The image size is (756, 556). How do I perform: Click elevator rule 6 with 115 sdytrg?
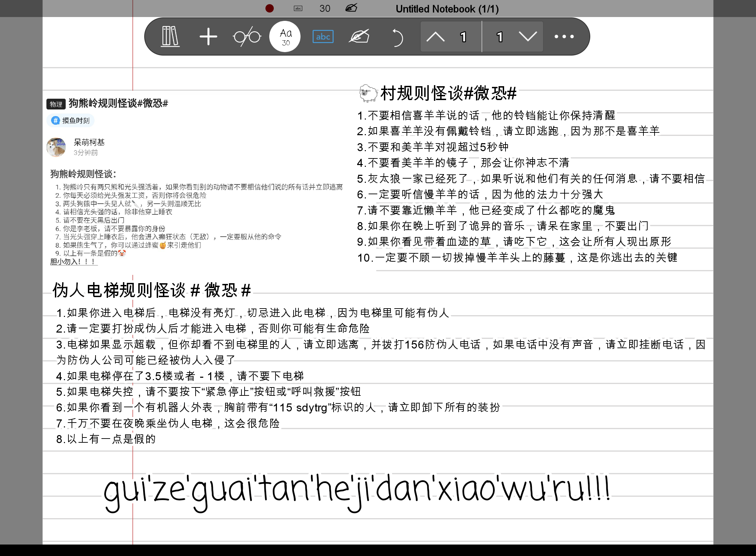tap(278, 407)
